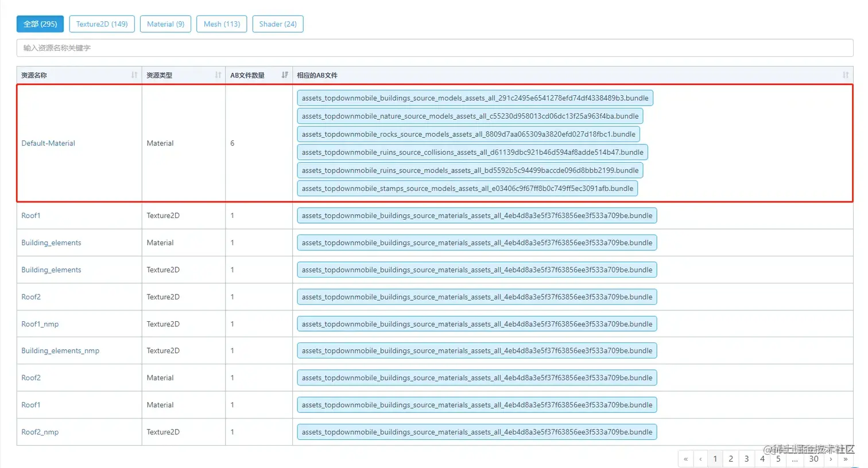Open Roof1 Texture2D resource link

click(x=31, y=216)
